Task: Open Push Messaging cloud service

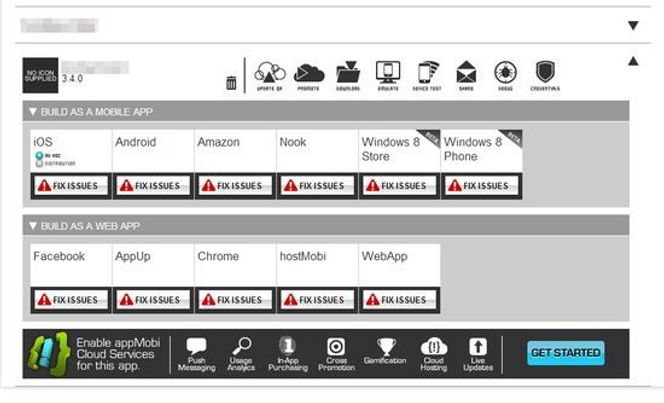Action: [x=196, y=355]
